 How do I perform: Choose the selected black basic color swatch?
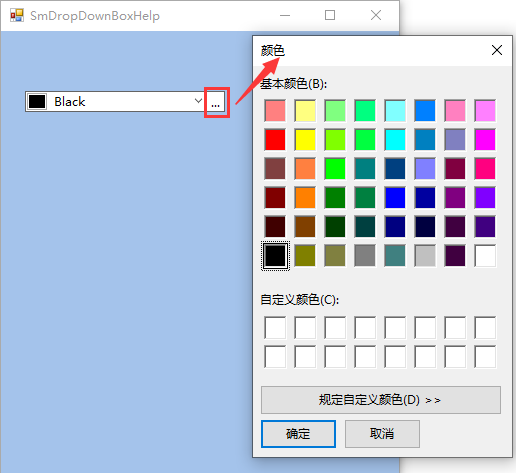[x=275, y=256]
